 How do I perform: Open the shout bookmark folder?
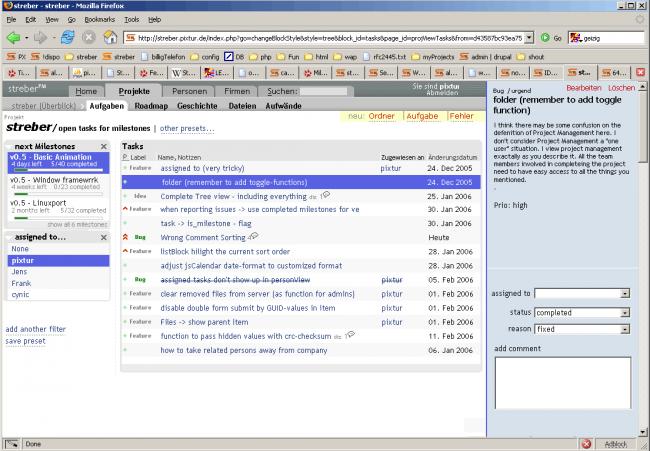coord(530,57)
